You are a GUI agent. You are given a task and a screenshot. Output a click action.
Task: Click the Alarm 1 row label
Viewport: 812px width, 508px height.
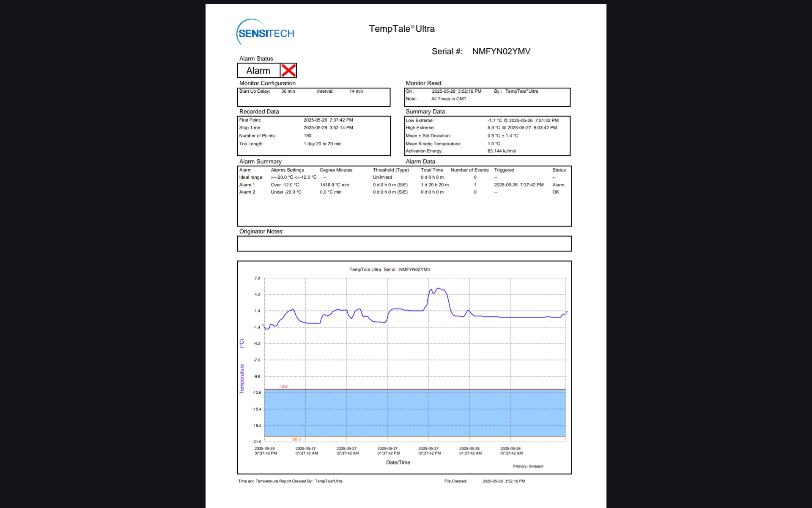pos(247,185)
